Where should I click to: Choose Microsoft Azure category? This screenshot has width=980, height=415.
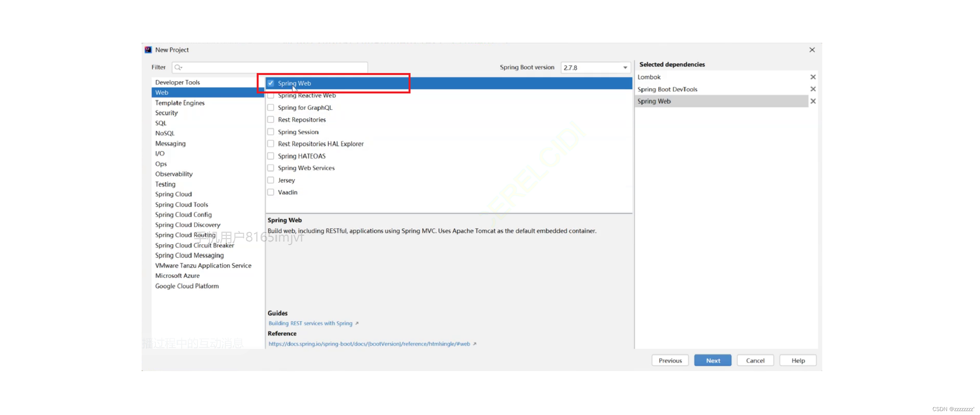(x=208, y=276)
